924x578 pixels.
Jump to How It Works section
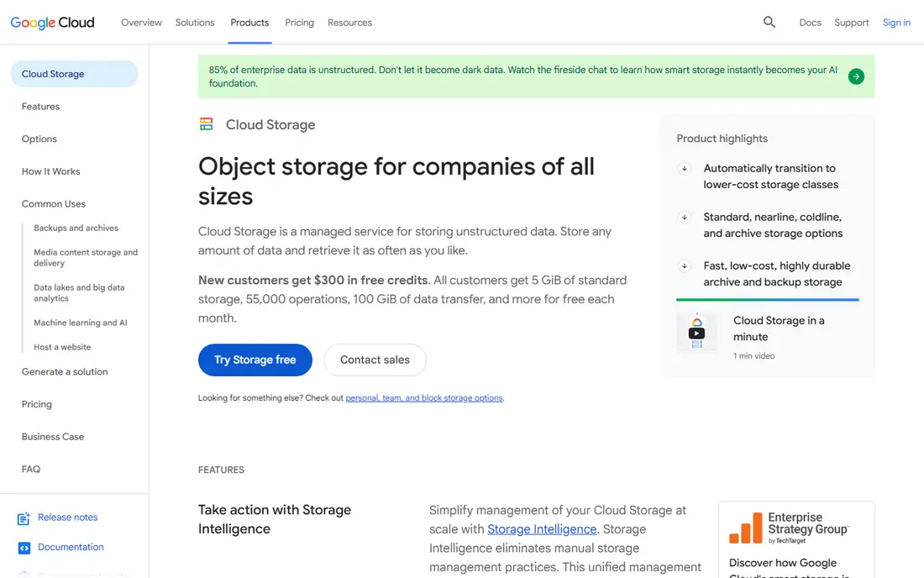[x=50, y=171]
